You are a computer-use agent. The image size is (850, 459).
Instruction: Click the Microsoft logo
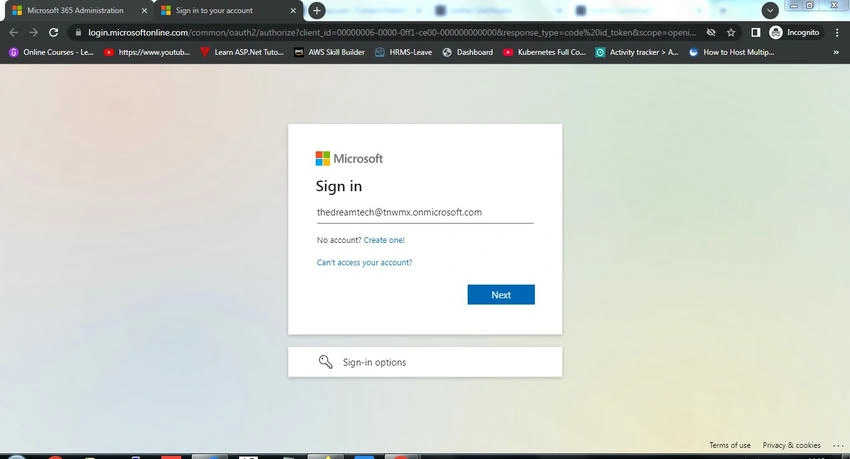pyautogui.click(x=349, y=158)
